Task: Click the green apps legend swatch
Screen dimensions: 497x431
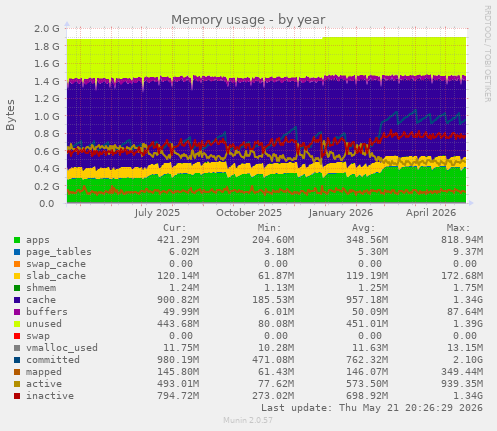Action: [x=17, y=240]
